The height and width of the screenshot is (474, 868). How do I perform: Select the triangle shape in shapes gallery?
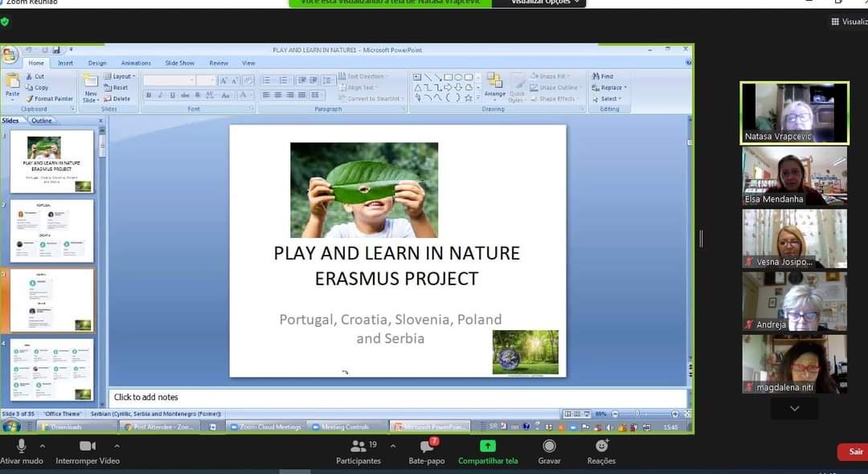(x=418, y=88)
